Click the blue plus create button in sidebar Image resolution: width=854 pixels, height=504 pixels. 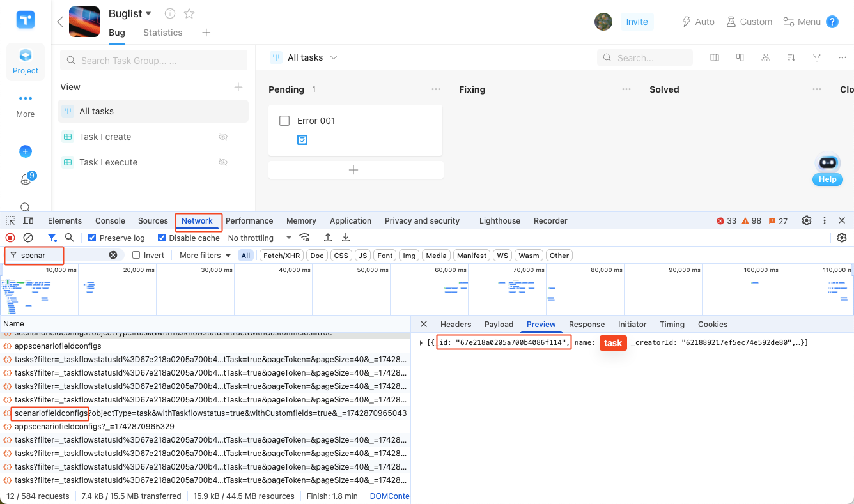pos(26,151)
